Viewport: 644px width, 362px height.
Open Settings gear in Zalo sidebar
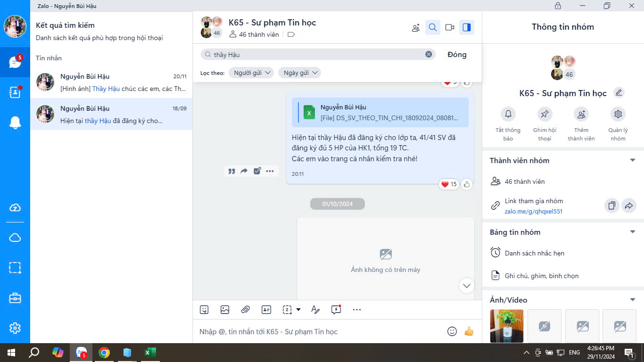(15, 328)
